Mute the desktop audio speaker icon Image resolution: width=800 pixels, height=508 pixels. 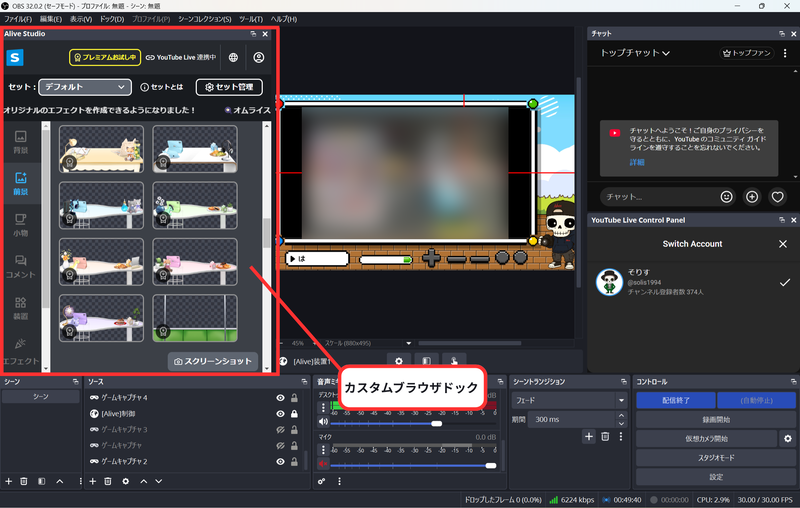[323, 422]
